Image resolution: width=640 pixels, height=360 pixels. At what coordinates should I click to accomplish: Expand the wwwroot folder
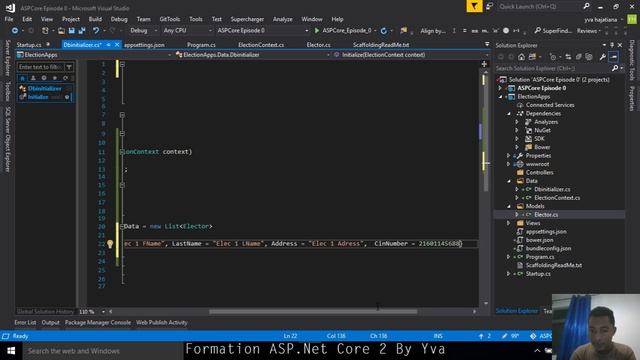click(x=509, y=164)
